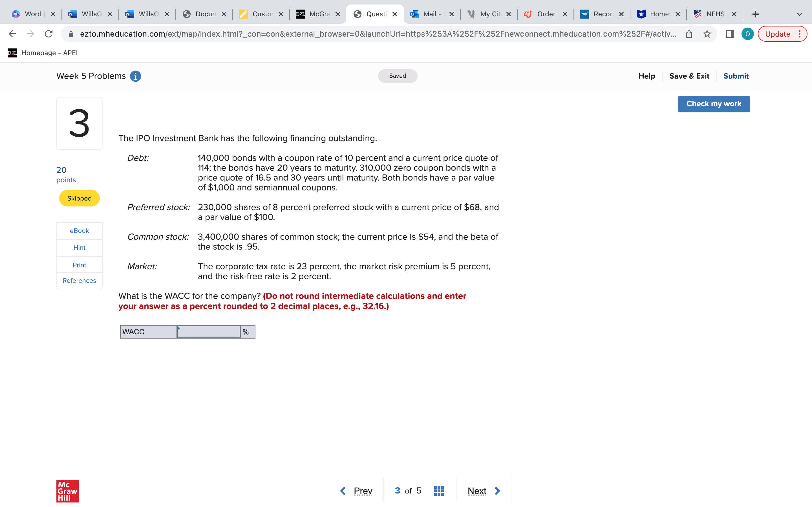Click the Submit link
This screenshot has height=507, width=812.
[736, 76]
